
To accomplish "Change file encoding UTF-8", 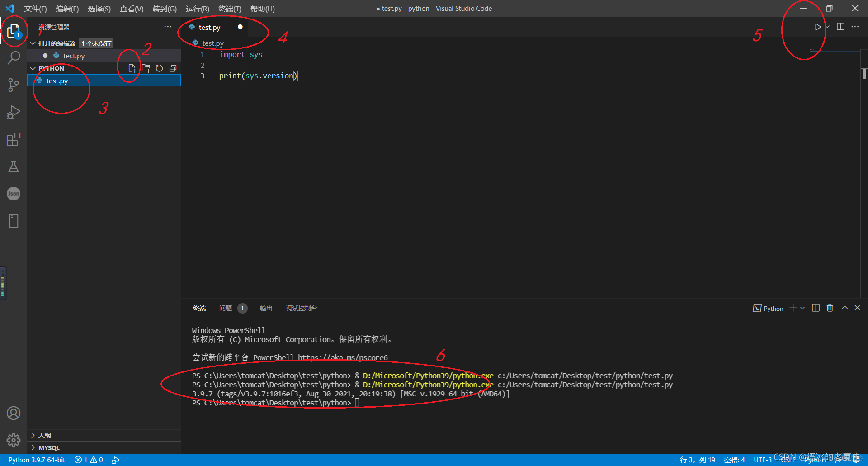I will point(762,460).
